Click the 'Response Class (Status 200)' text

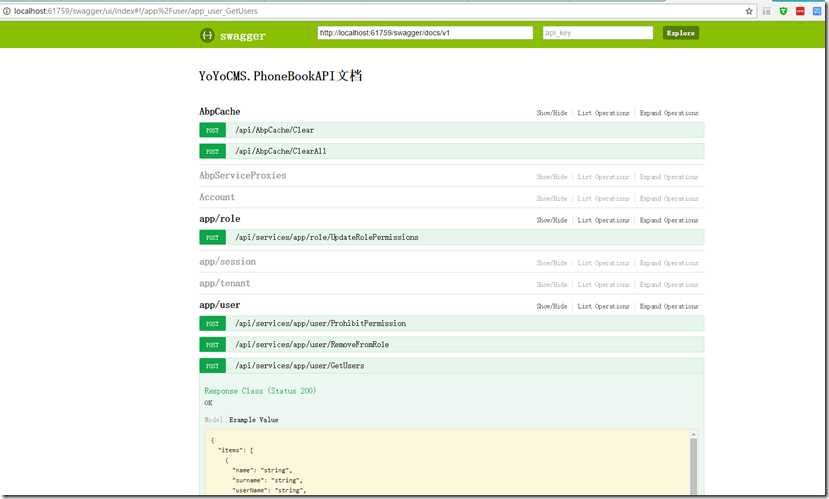260,391
